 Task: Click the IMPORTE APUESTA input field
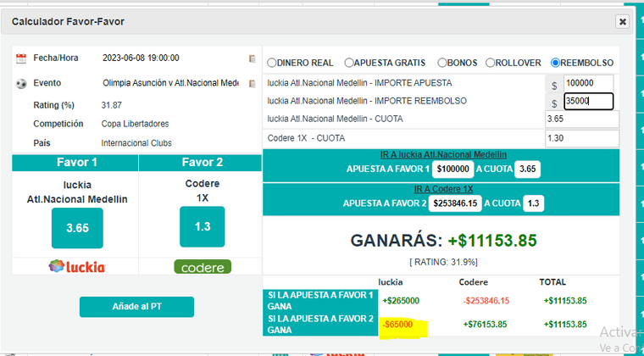coord(589,83)
